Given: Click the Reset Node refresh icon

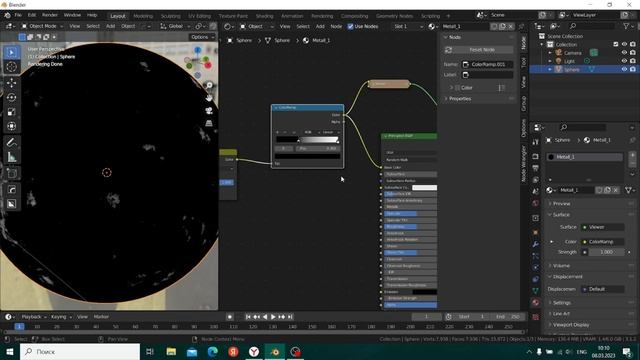Looking at the screenshot, I should point(448,50).
